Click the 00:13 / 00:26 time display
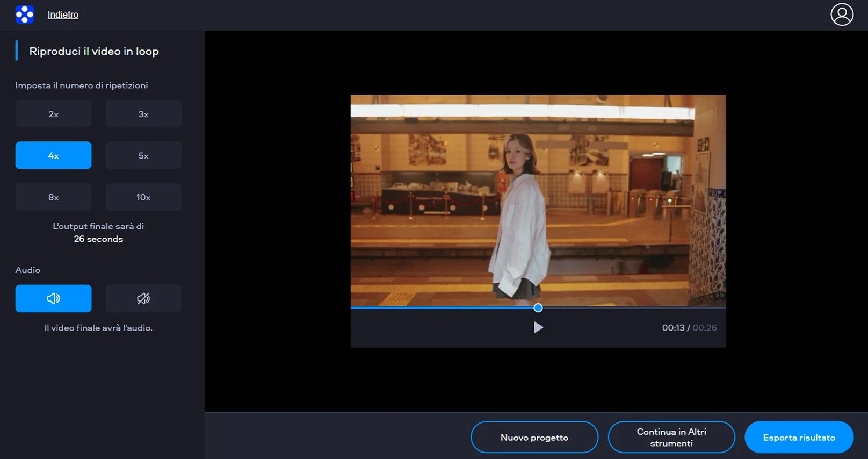The image size is (868, 459). click(x=689, y=328)
